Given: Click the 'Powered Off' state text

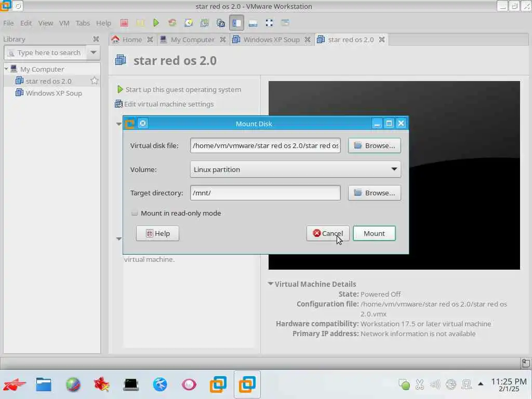Looking at the screenshot, I should pyautogui.click(x=380, y=294).
